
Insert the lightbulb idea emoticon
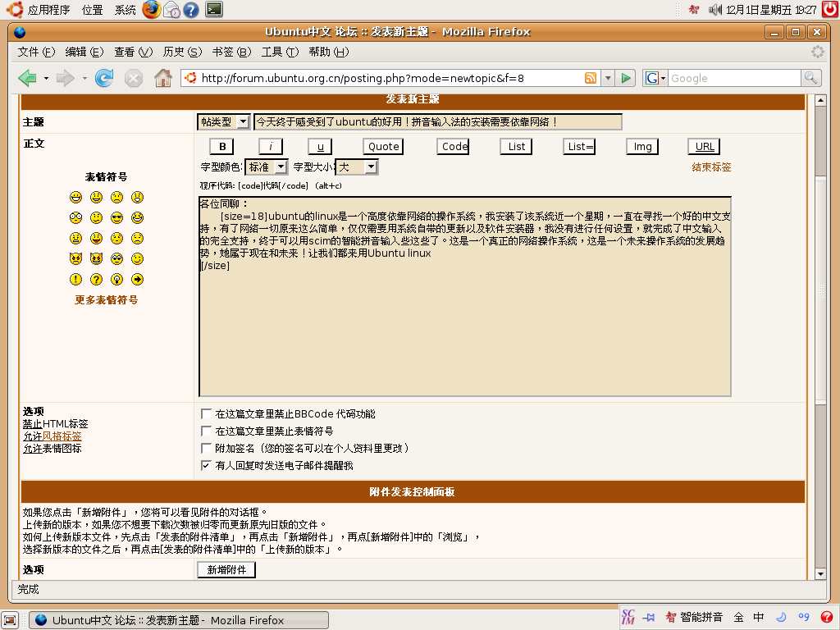click(x=116, y=279)
